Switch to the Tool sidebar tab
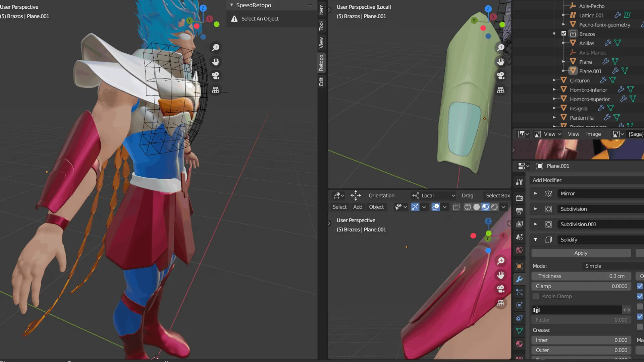The height and width of the screenshot is (362, 644). [x=321, y=26]
